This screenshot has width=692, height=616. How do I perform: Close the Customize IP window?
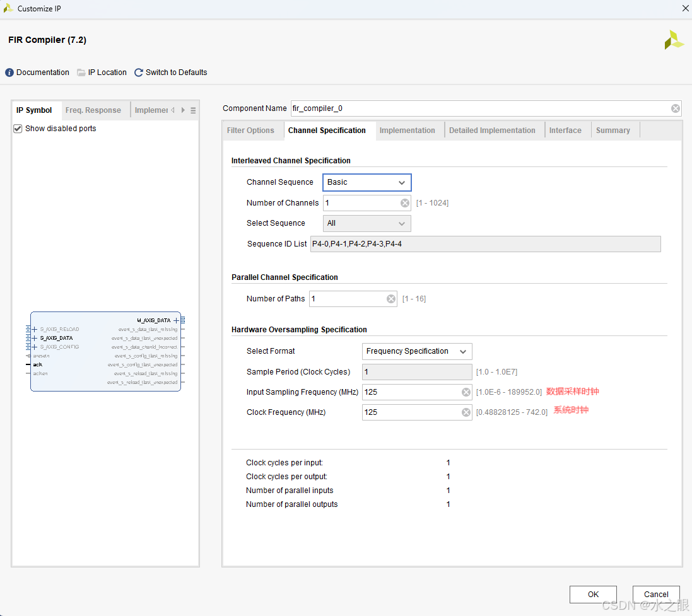(686, 8)
